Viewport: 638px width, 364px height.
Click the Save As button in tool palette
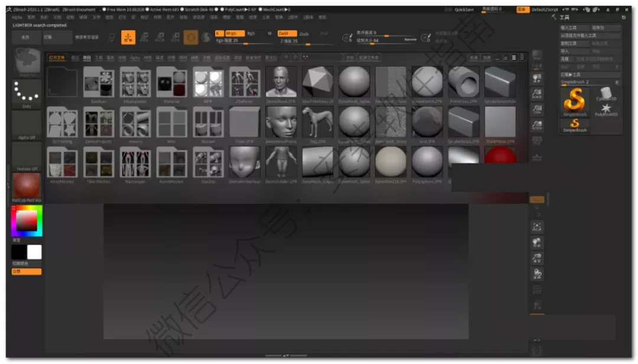[606, 28]
